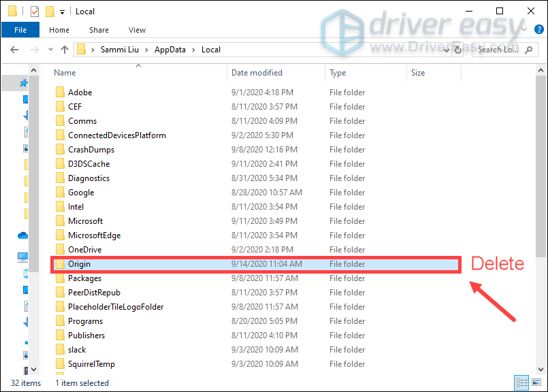The height and width of the screenshot is (392, 548).
Task: Open the Home ribbon tab
Action: pyautogui.click(x=59, y=30)
